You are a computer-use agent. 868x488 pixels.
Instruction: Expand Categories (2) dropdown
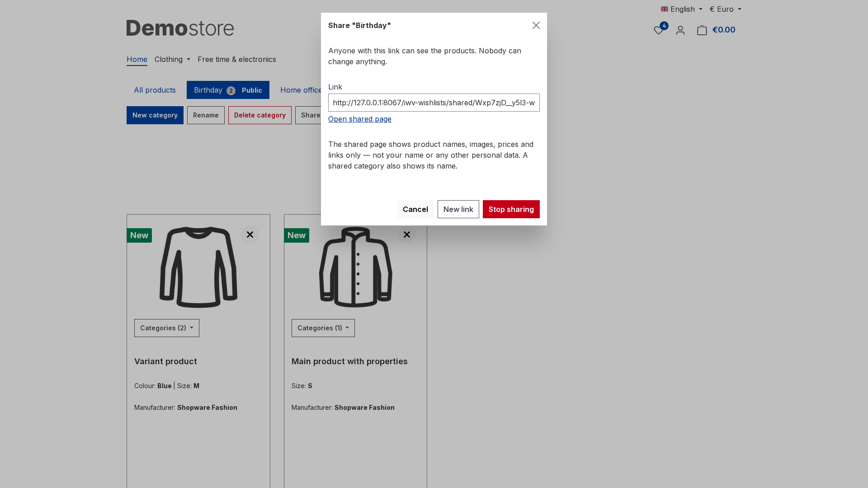click(167, 328)
